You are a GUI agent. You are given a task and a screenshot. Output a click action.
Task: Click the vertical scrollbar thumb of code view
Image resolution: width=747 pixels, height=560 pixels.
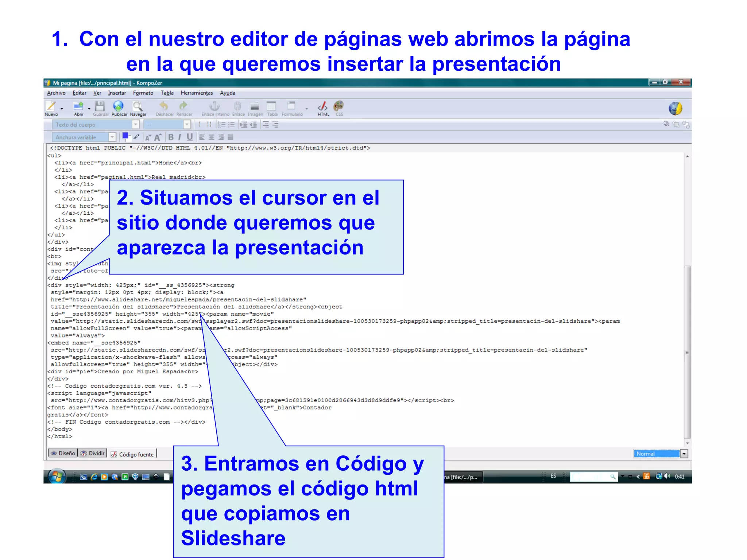pyautogui.click(x=687, y=352)
